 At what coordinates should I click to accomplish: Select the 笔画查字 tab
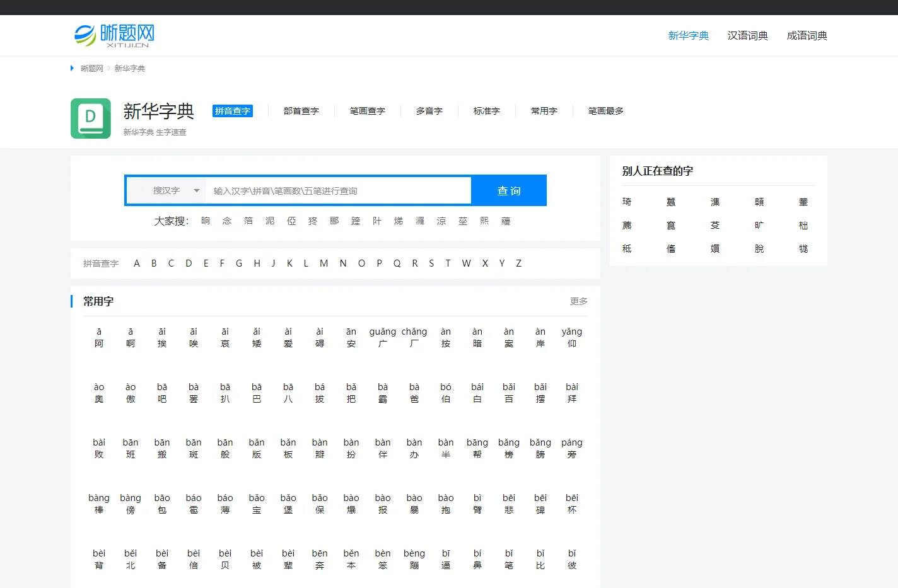click(368, 111)
